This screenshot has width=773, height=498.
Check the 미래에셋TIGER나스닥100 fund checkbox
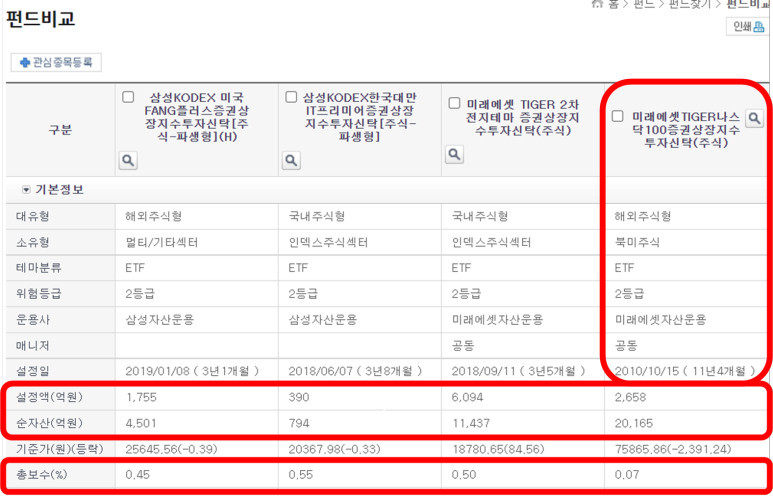[617, 116]
